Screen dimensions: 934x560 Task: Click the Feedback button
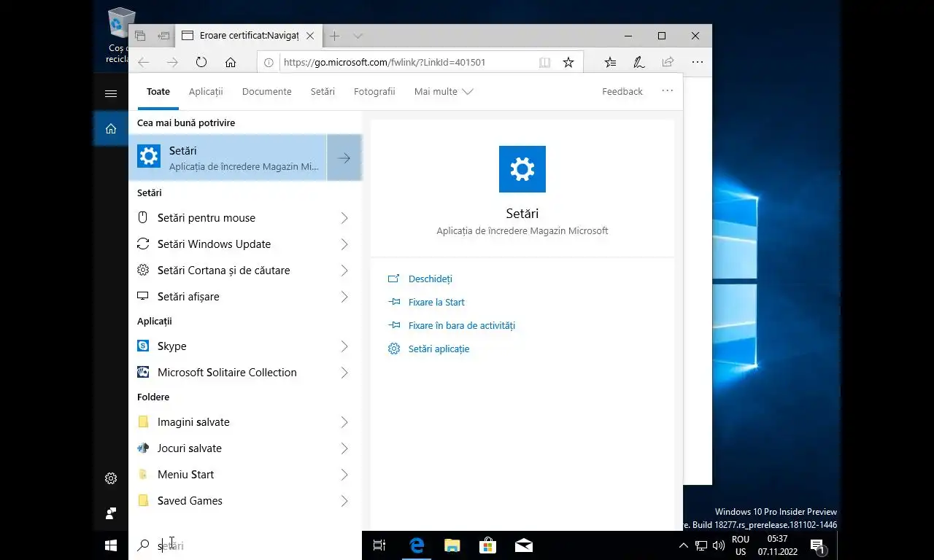622,92
